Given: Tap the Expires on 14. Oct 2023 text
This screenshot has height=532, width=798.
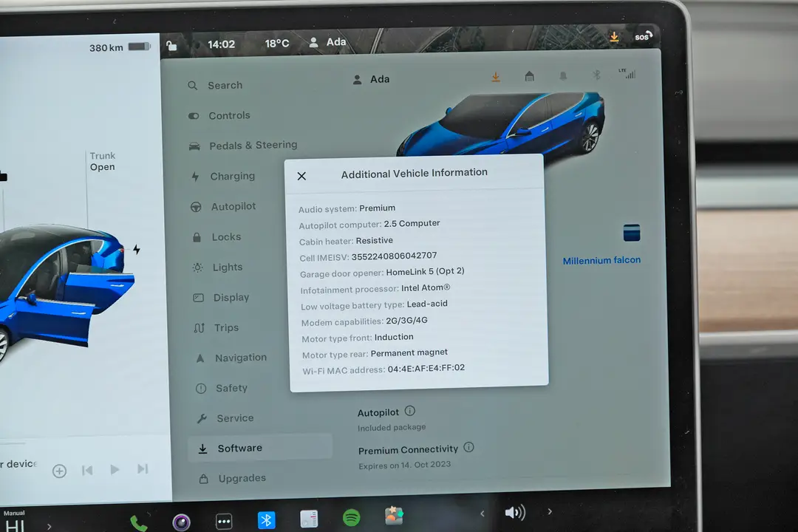Looking at the screenshot, I should click(405, 465).
